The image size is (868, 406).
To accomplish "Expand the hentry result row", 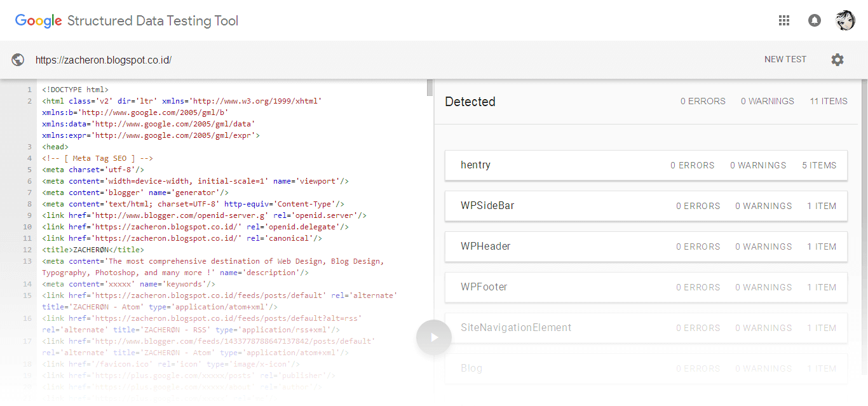I will point(646,165).
